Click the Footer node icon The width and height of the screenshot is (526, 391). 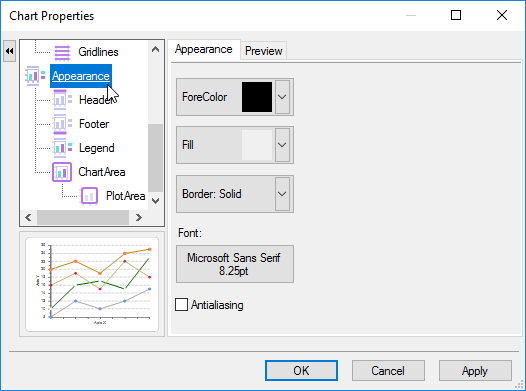click(x=62, y=124)
